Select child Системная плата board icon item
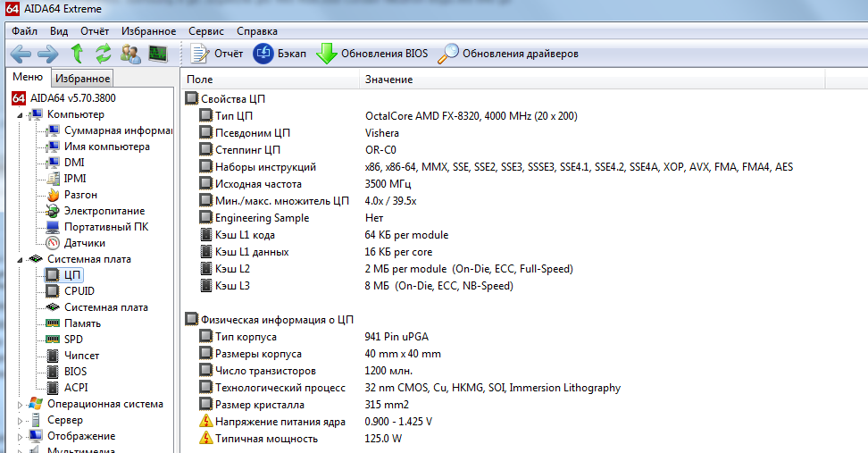 pos(53,306)
